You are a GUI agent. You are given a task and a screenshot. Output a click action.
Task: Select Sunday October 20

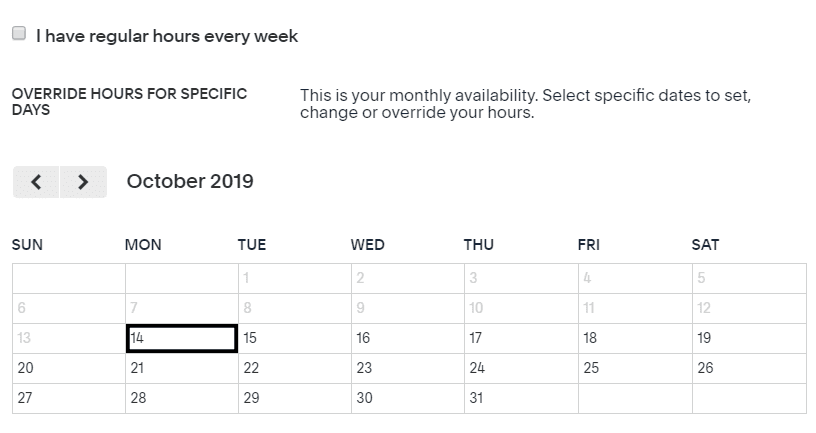pos(69,368)
